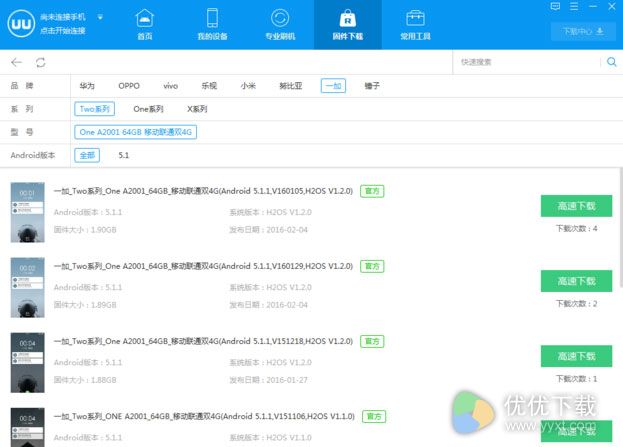The width and height of the screenshot is (623, 447).
Task: Go back with the arrow icon
Action: tap(16, 62)
